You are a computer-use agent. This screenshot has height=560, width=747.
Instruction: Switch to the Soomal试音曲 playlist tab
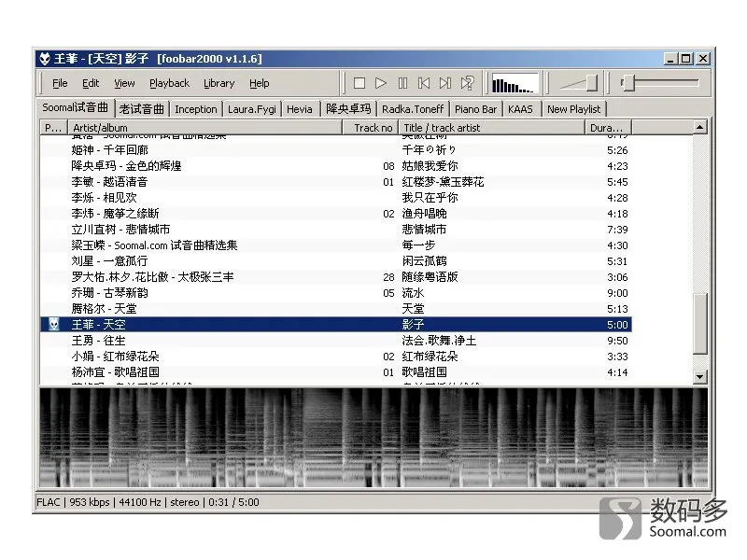(76, 107)
